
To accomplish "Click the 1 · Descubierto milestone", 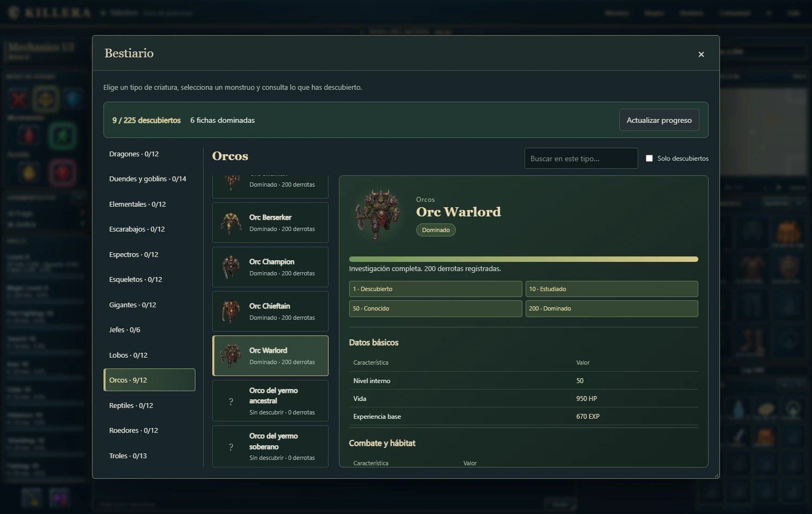I will (x=435, y=289).
